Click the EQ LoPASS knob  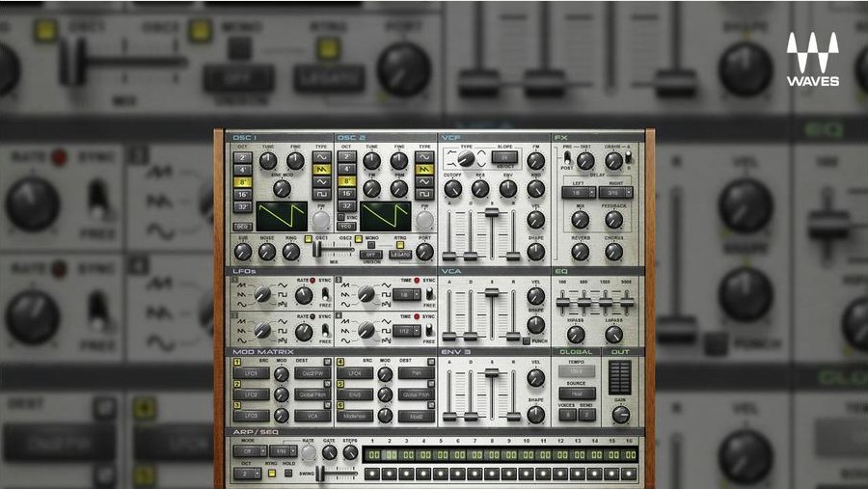[613, 335]
